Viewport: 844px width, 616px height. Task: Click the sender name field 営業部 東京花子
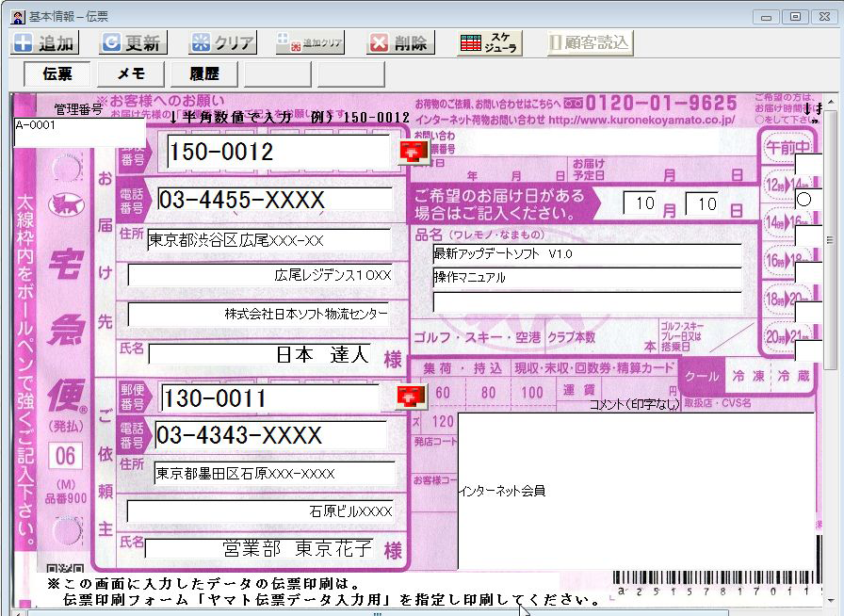(259, 549)
